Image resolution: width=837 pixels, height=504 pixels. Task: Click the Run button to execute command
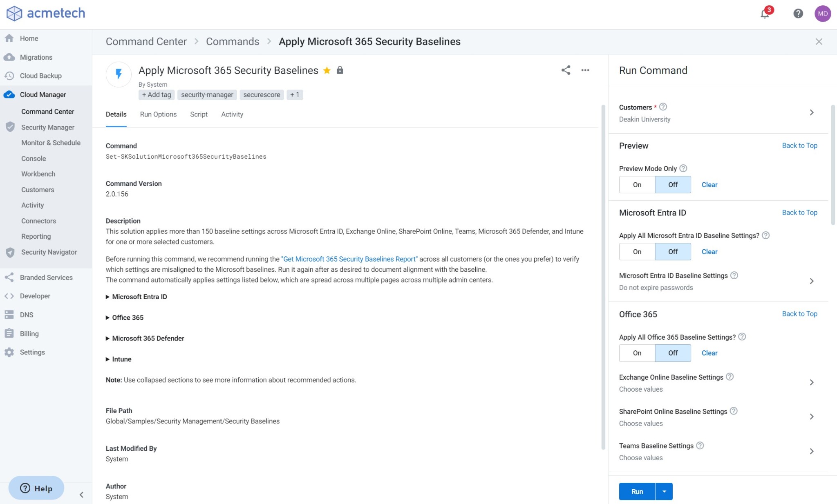(x=637, y=491)
